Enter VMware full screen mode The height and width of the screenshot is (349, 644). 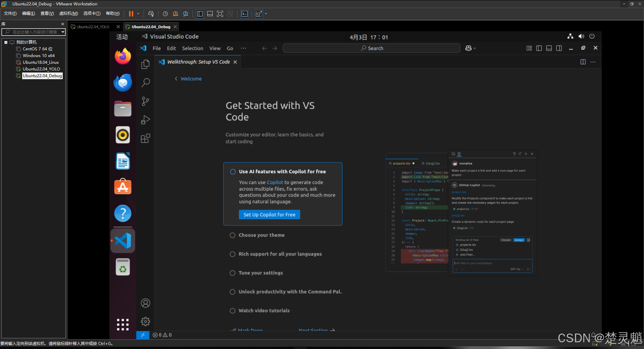tap(220, 14)
